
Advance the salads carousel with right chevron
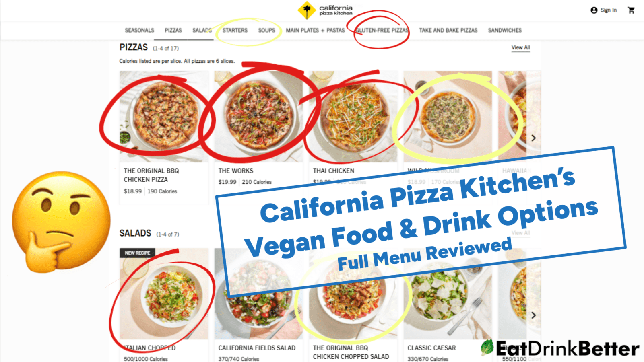pos(533,315)
